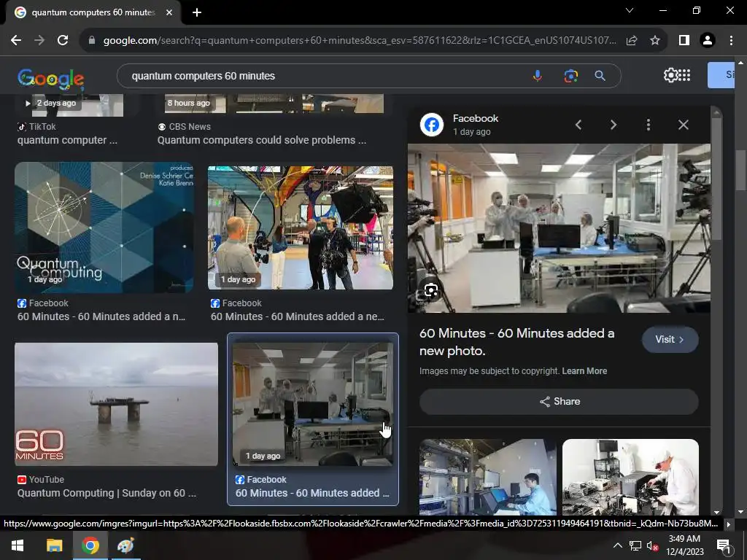
Task: Click the Visit button
Action: click(670, 340)
